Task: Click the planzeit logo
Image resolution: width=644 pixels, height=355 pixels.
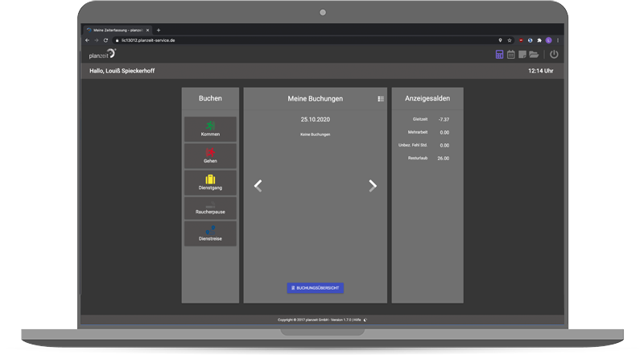Action: [103, 54]
